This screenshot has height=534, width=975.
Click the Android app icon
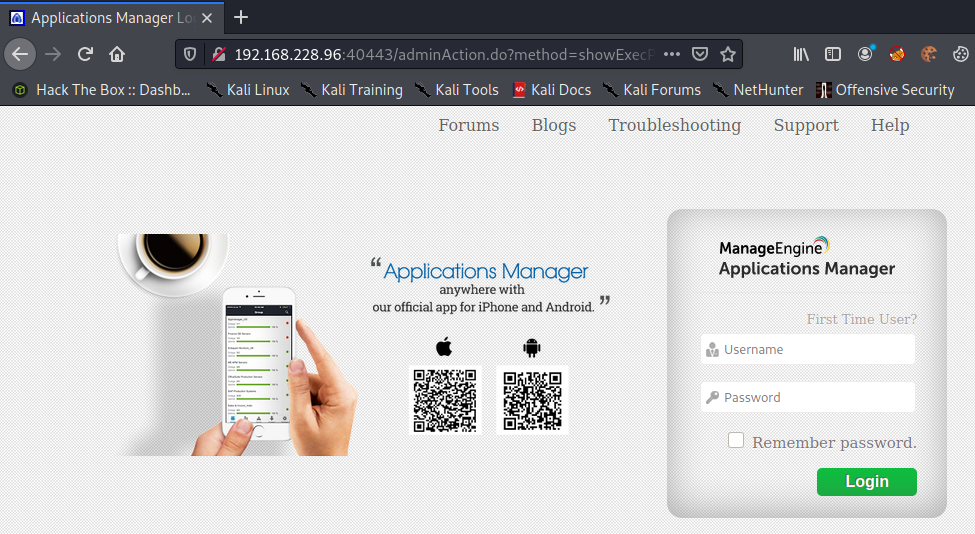click(x=532, y=347)
